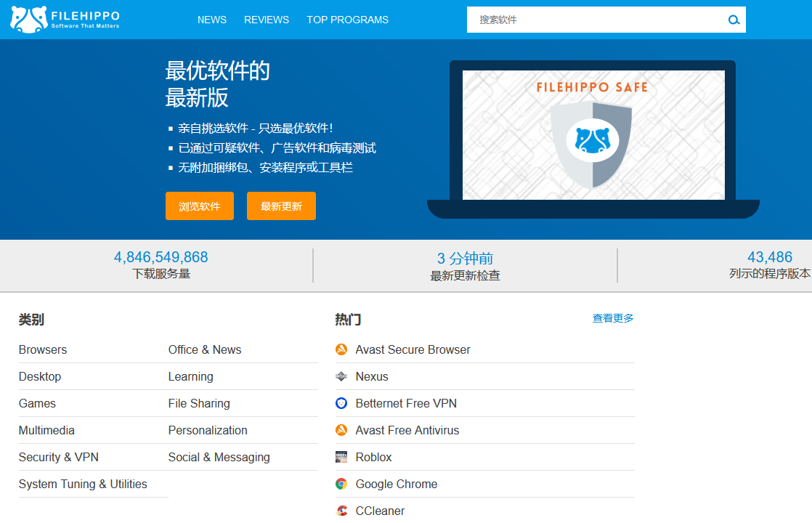812x523 pixels.
Task: Open the Browsers category
Action: pyautogui.click(x=43, y=349)
